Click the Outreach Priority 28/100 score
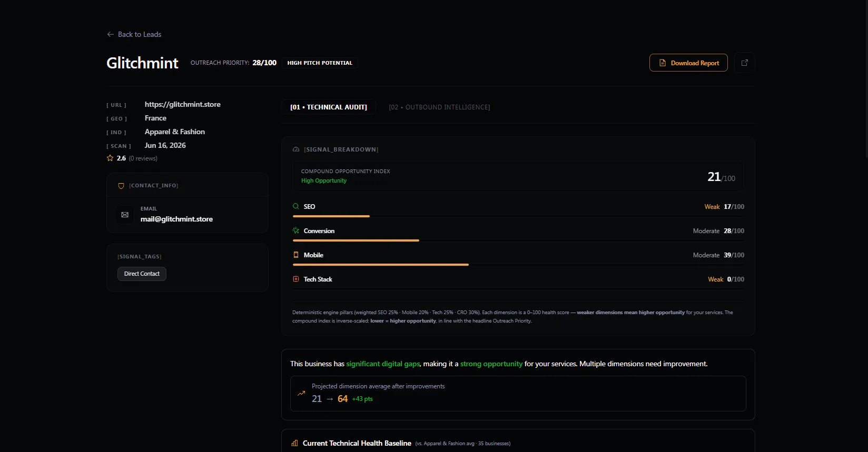Screen dimensions: 868x452 point(233,63)
